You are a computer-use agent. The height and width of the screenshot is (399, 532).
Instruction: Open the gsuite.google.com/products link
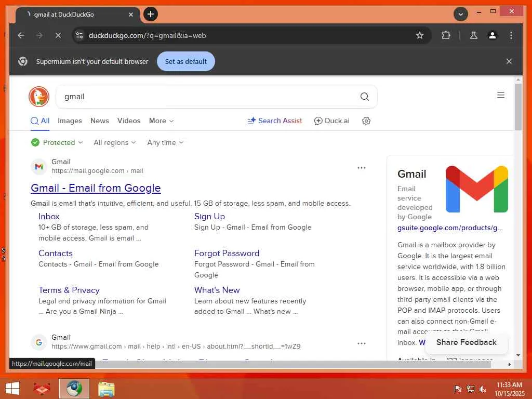450,228
